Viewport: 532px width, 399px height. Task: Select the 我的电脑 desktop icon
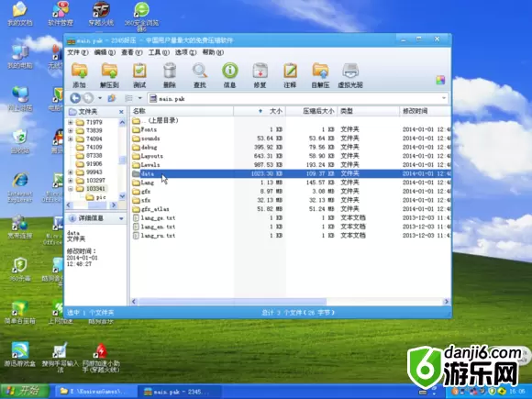coord(20,56)
